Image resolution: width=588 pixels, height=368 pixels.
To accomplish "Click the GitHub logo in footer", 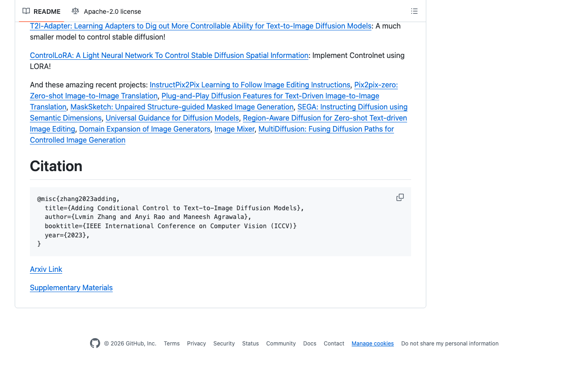I will pyautogui.click(x=95, y=343).
